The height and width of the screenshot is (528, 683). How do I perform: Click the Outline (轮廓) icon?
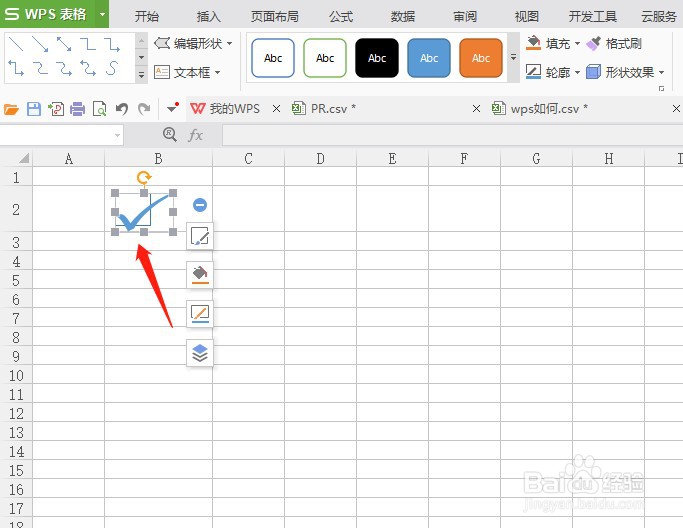tap(533, 72)
